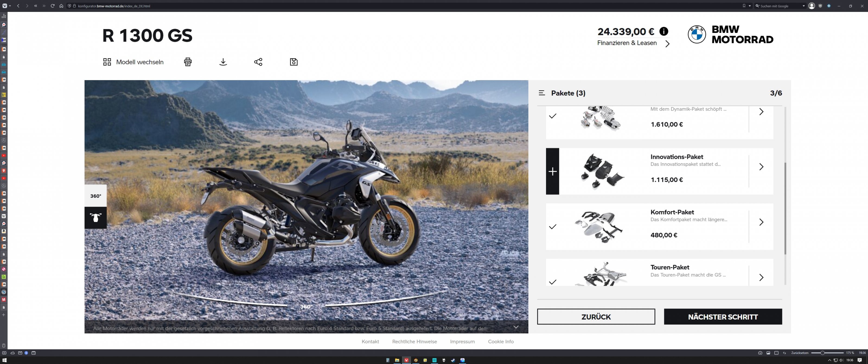Click the save configuration icon

click(293, 62)
